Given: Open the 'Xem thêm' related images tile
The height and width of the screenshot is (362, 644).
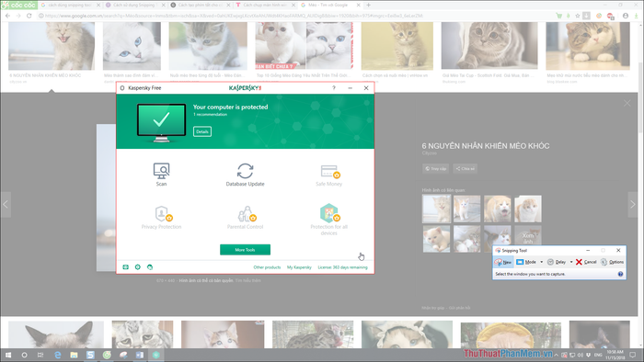Looking at the screenshot, I should pos(528,238).
